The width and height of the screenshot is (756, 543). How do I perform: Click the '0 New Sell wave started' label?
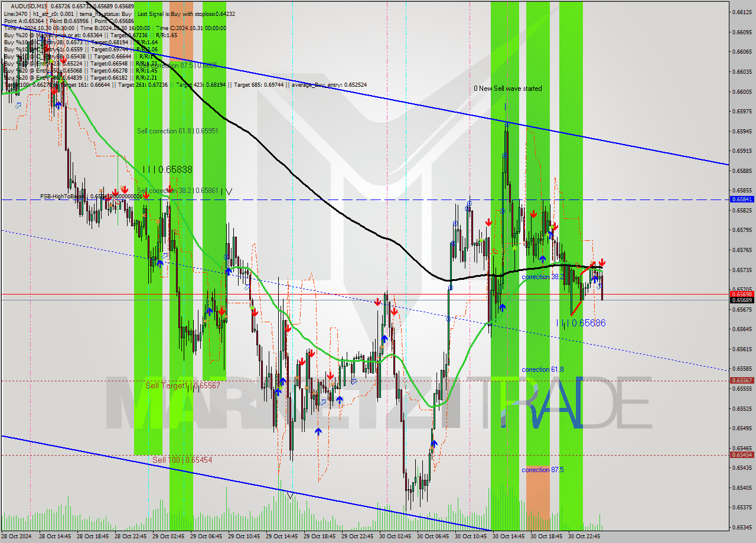tap(508, 89)
